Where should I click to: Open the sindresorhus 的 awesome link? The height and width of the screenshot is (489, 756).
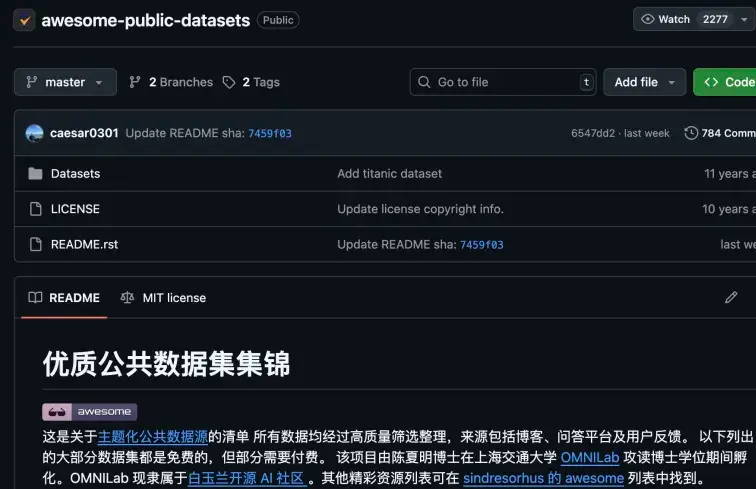pos(543,478)
